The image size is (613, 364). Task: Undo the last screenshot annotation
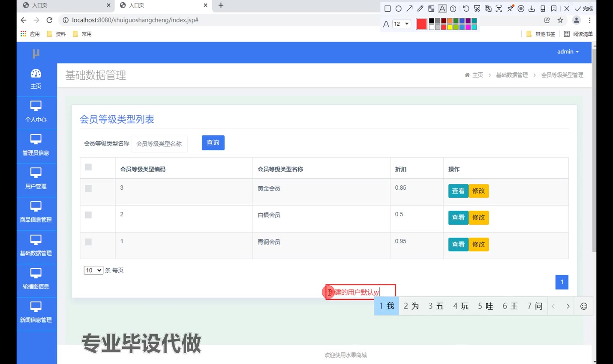[466, 9]
